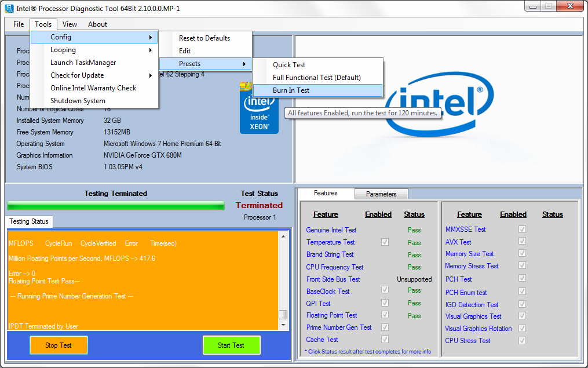Toggle the BaseClock Test checkbox
588x368 pixels.
(x=385, y=290)
